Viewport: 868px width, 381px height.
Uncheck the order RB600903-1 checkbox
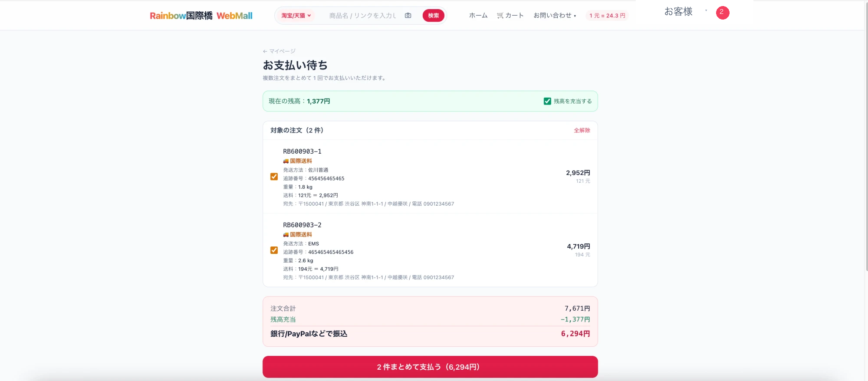click(x=274, y=177)
